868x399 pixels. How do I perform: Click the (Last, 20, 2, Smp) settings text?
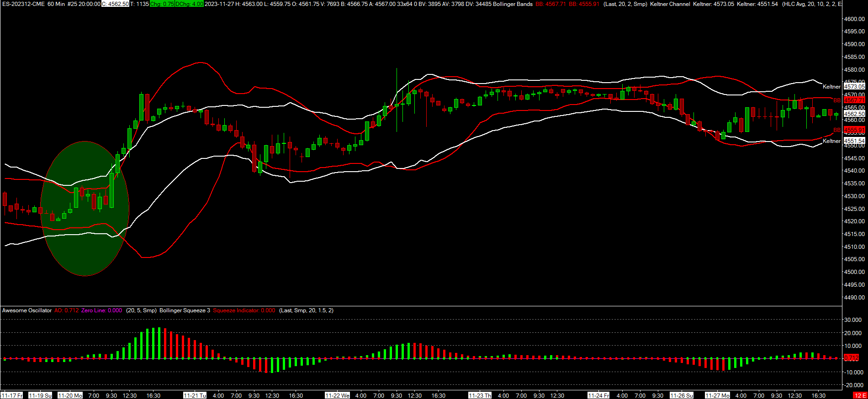pyautogui.click(x=625, y=4)
